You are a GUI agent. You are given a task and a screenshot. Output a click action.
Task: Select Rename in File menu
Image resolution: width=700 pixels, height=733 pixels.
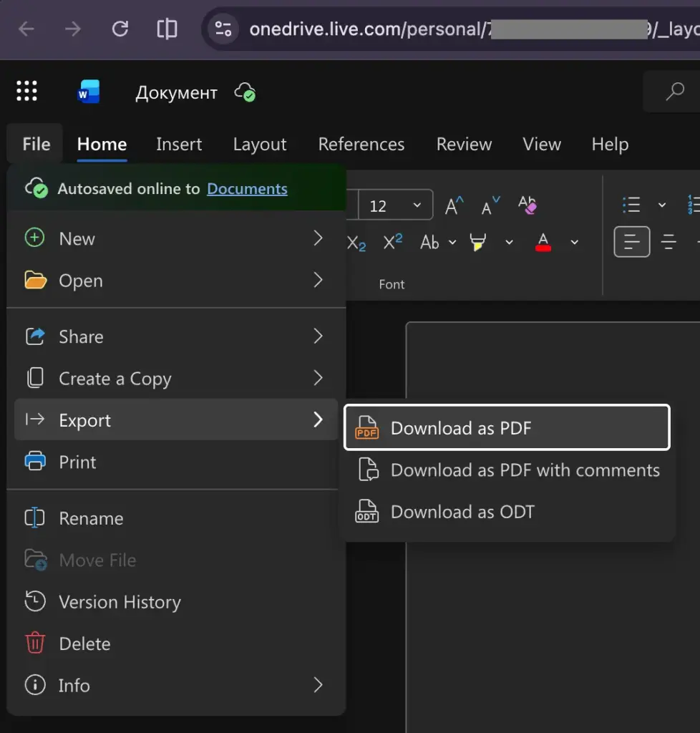click(x=176, y=518)
